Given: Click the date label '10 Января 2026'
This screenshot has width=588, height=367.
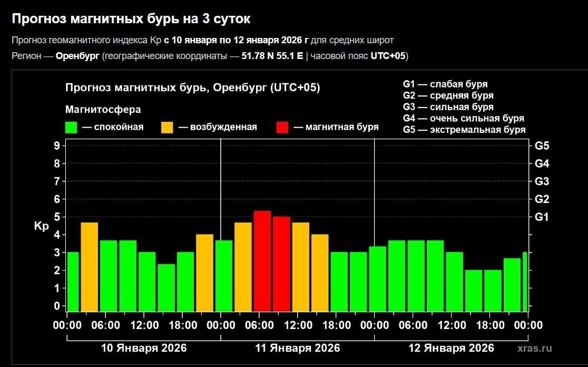Looking at the screenshot, I should coord(144,348).
